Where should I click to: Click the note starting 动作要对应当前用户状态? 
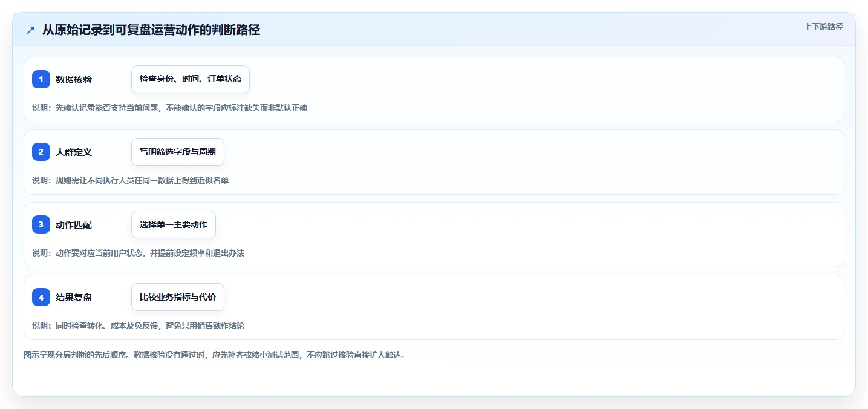138,253
